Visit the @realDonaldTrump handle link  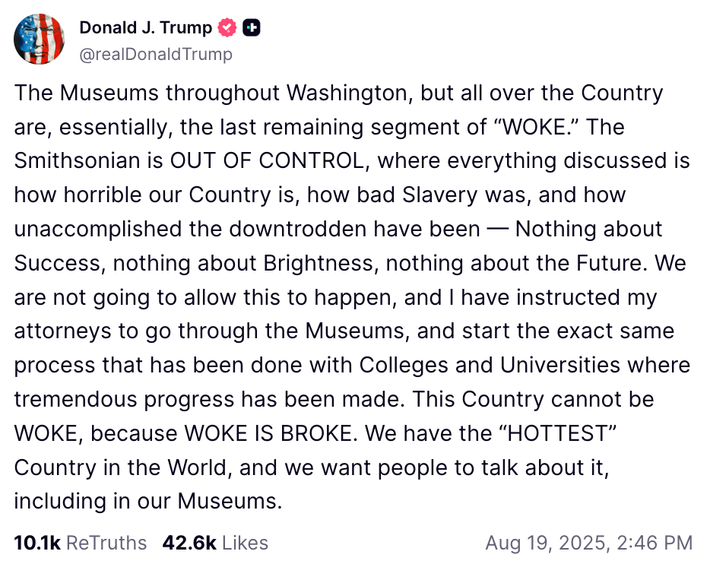156,54
